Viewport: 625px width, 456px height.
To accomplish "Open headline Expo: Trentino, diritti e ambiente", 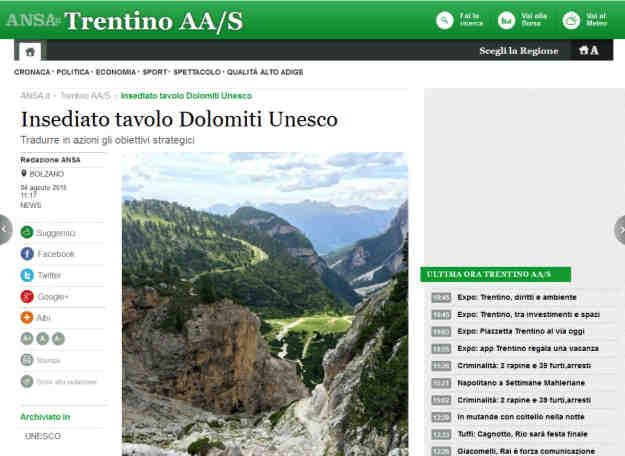I will (x=517, y=297).
